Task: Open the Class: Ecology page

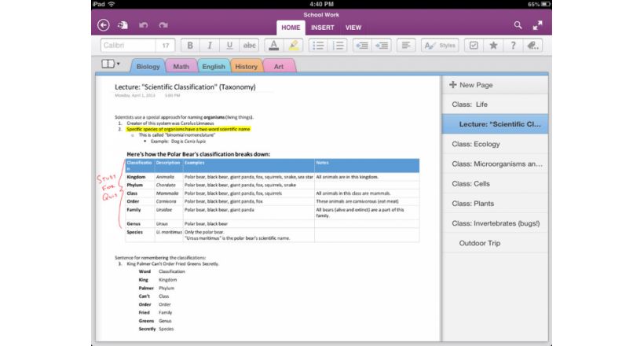Action: tap(495, 144)
